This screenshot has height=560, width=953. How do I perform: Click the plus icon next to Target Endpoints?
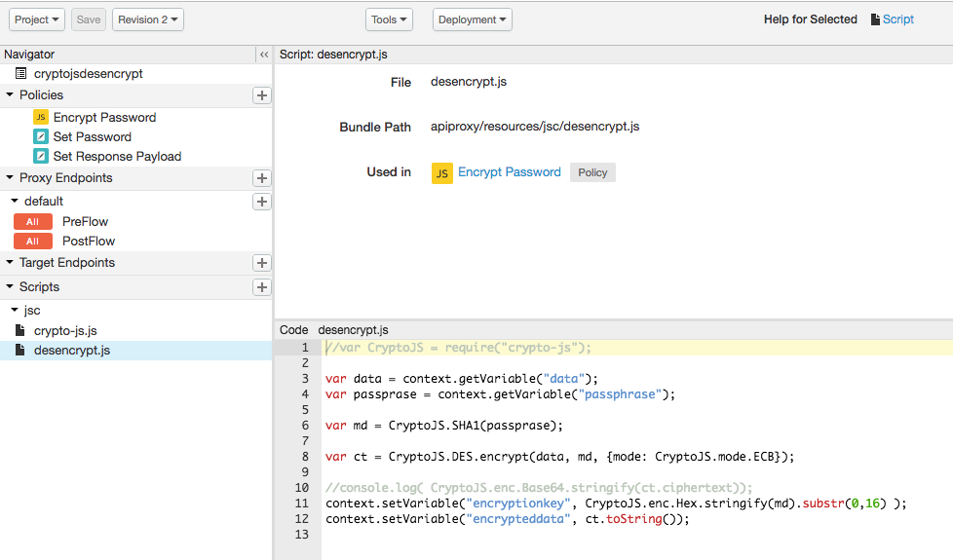(x=261, y=263)
